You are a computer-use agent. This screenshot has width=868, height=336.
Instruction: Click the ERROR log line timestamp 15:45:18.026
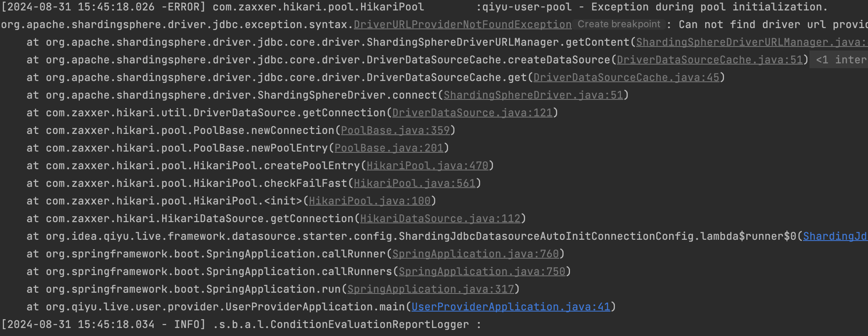(116, 7)
